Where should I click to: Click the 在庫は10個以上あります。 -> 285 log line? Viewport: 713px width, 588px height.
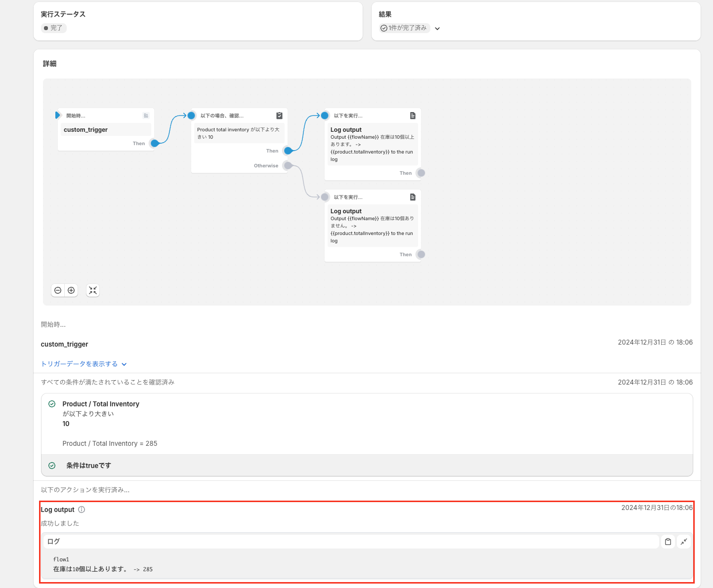coord(103,569)
